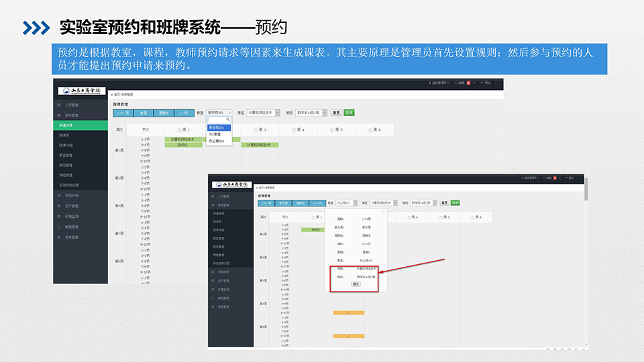Select the 周1 radio button in rear window
This screenshot has width=644, height=362.
coord(179,129)
